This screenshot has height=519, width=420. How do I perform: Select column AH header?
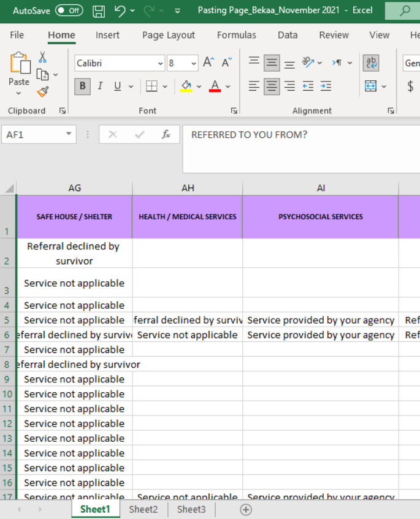pyautogui.click(x=188, y=188)
